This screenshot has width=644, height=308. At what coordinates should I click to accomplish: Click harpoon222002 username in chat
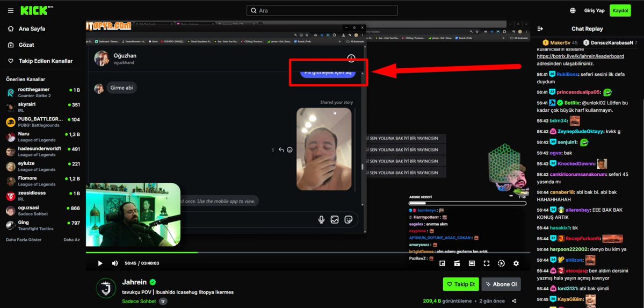point(569,249)
